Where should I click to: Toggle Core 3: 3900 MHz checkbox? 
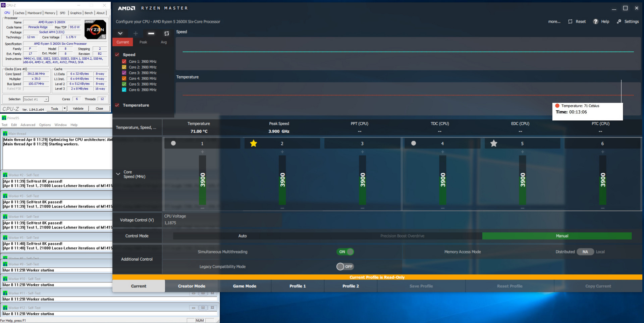point(124,73)
